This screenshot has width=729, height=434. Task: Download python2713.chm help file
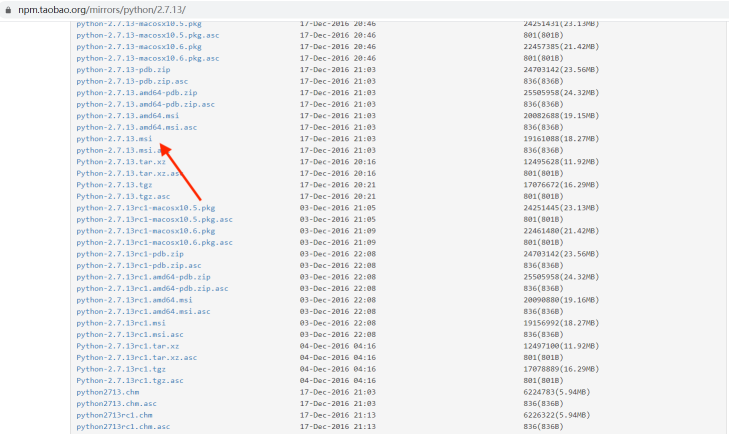click(108, 392)
